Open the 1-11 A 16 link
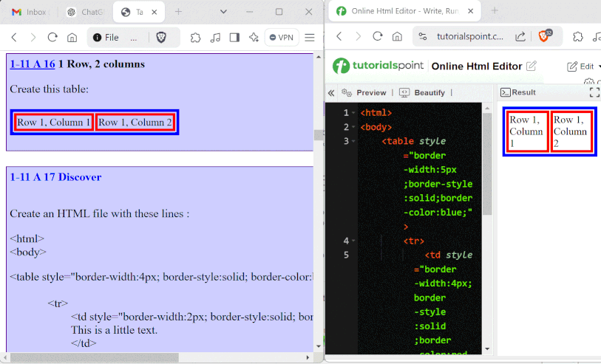Viewport: 601px width, 364px height. [x=33, y=64]
